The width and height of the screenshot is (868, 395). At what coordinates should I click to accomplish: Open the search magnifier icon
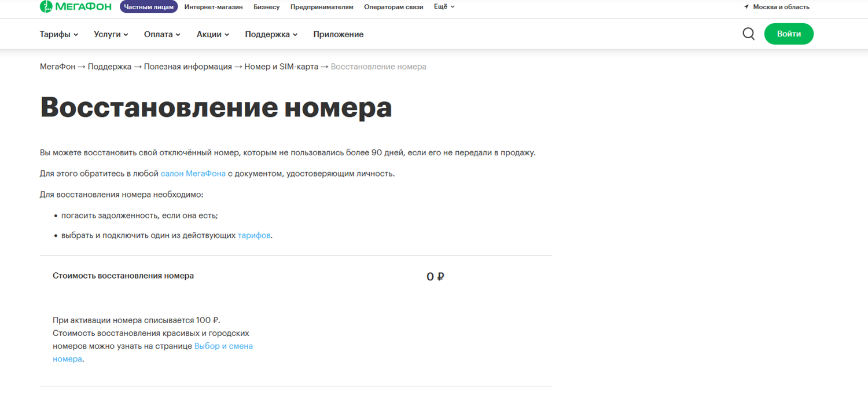coord(748,34)
